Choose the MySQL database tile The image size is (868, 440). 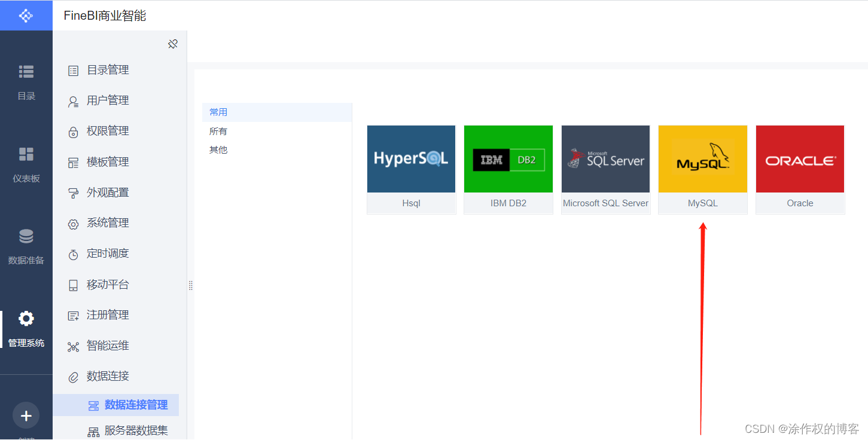pyautogui.click(x=703, y=170)
